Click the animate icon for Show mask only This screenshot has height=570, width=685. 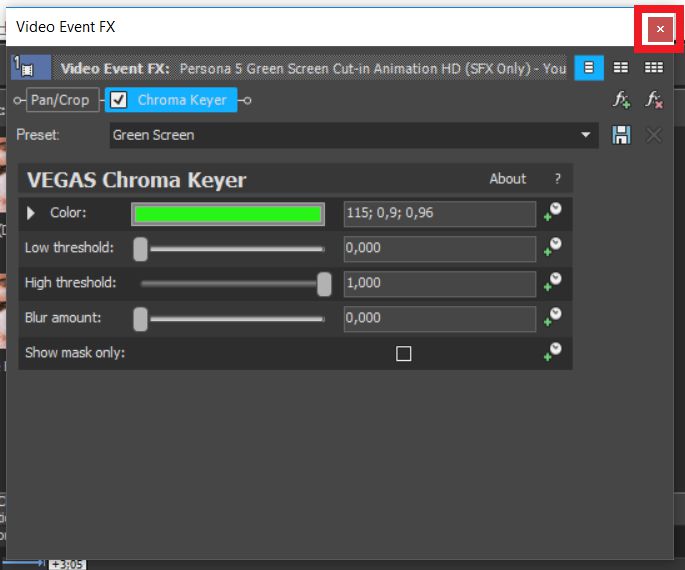pyautogui.click(x=552, y=352)
